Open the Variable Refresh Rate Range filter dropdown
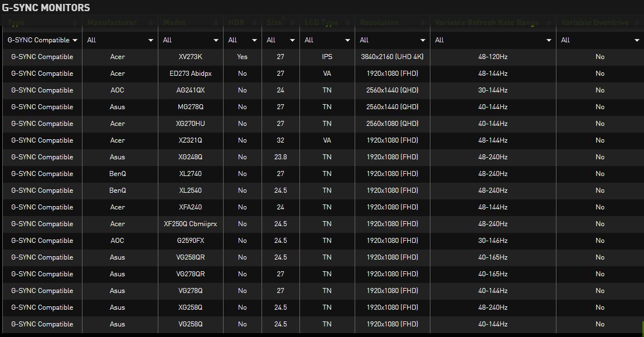644x337 pixels. [x=493, y=40]
